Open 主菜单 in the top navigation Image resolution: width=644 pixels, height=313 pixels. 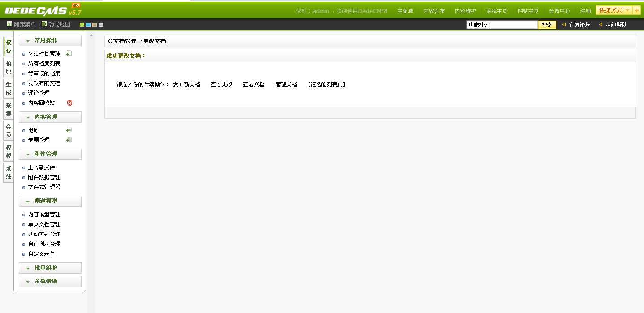point(405,11)
